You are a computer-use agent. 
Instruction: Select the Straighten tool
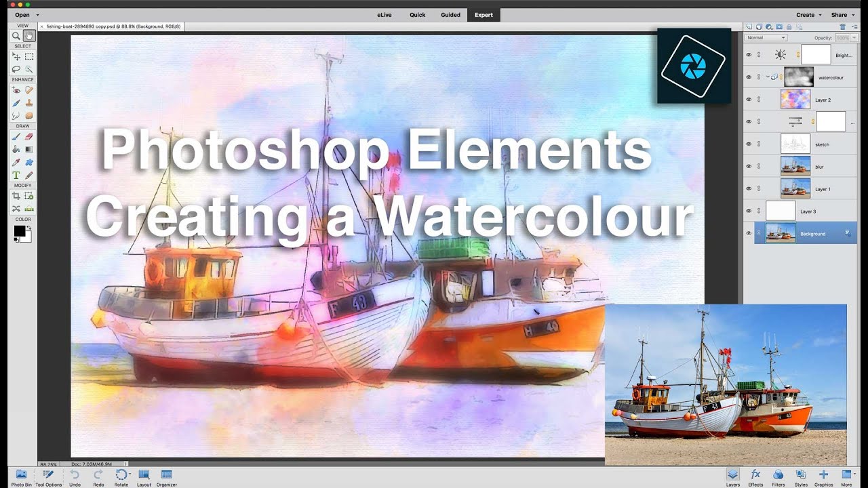click(29, 208)
